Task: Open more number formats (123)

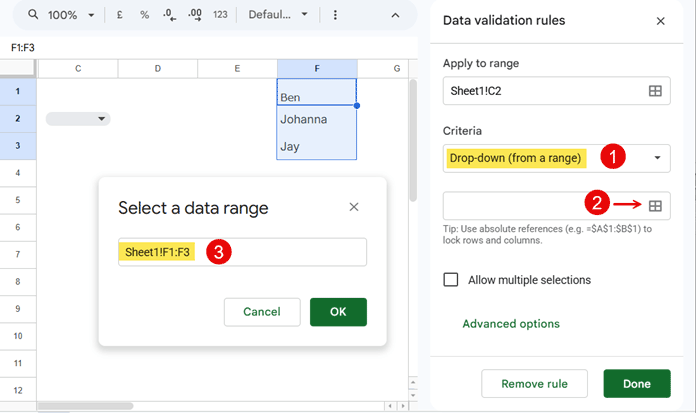Action: [220, 15]
